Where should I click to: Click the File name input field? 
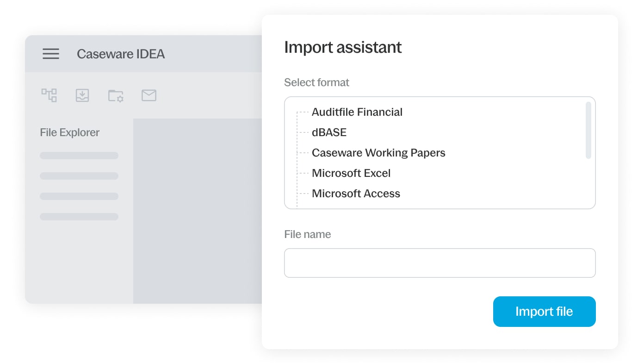point(440,263)
